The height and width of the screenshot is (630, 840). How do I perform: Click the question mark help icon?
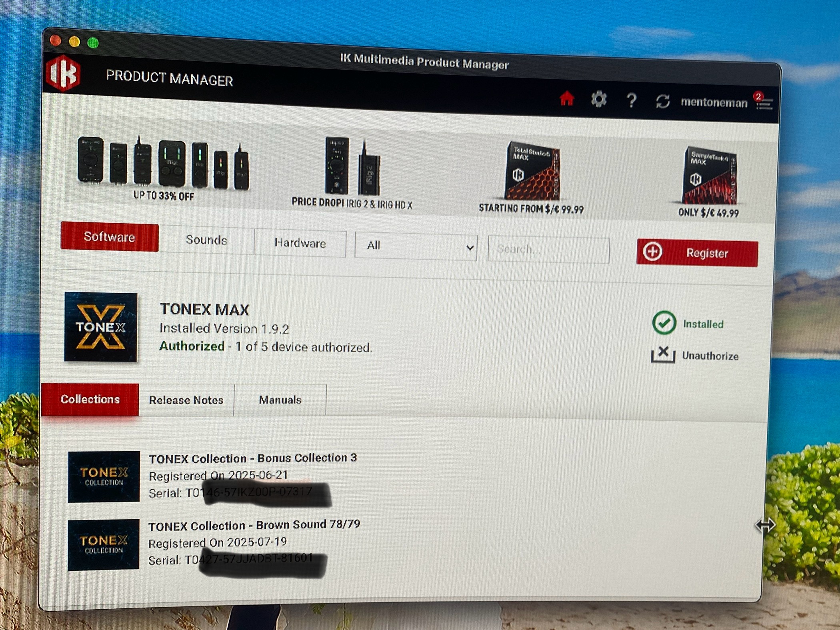coord(631,100)
